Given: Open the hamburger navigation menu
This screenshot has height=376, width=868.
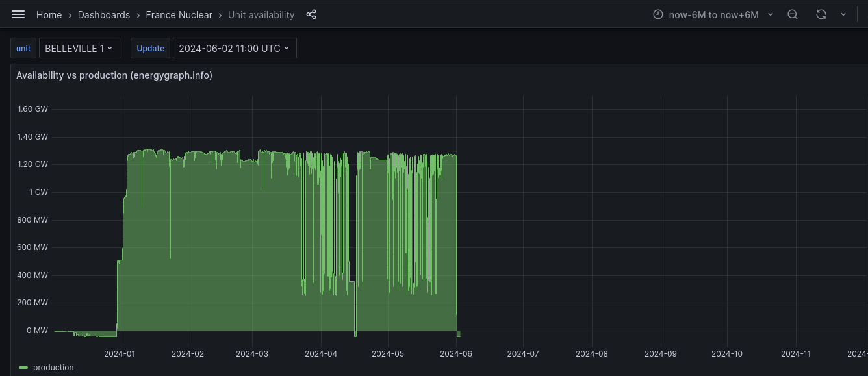Looking at the screenshot, I should [x=18, y=14].
